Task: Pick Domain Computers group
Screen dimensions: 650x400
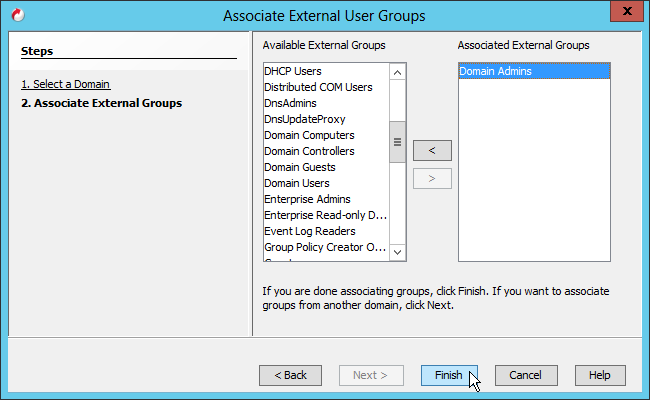Action: [309, 135]
